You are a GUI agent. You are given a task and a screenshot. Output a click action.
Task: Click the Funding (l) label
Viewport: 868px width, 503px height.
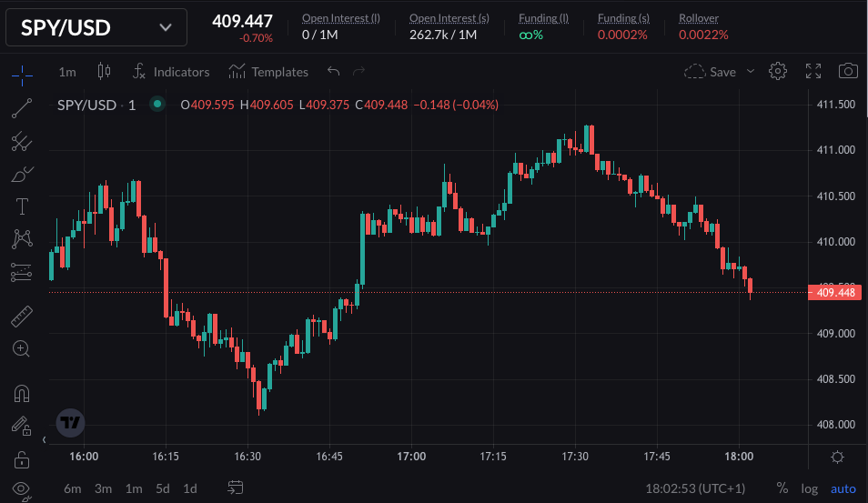pos(543,18)
